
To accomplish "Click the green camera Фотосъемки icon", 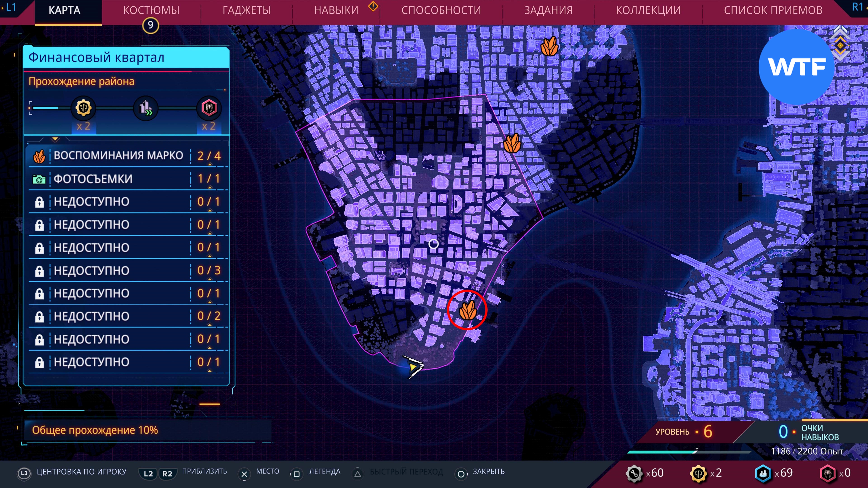I will point(39,179).
